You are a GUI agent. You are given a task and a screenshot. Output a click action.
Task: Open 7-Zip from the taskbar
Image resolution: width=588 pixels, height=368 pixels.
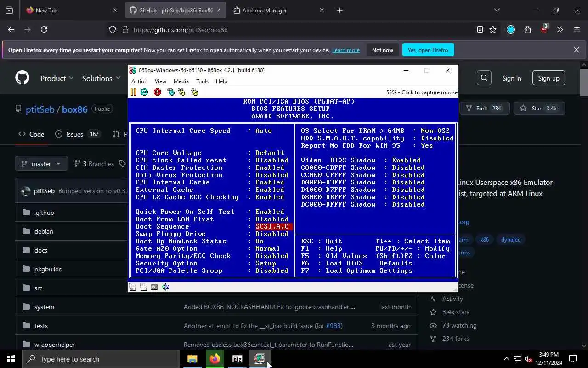(237, 359)
